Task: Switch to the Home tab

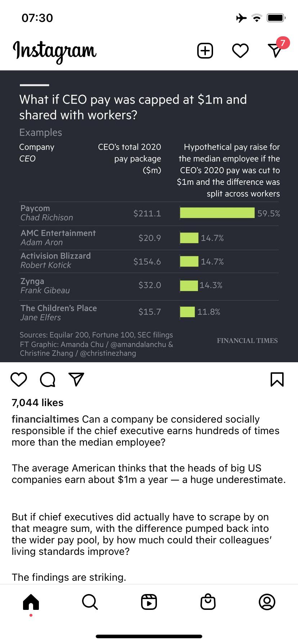Action: (x=31, y=602)
